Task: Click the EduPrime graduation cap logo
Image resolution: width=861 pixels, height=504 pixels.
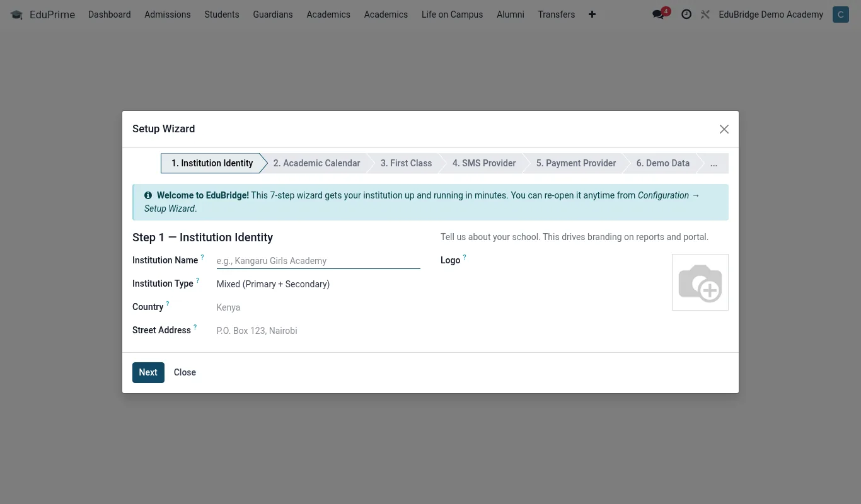Action: click(x=16, y=14)
